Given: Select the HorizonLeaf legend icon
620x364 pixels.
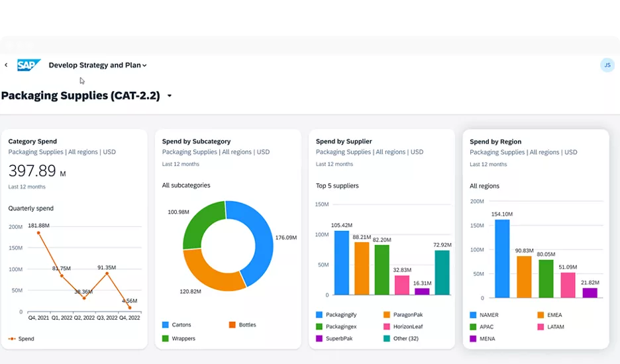Looking at the screenshot, I should (x=387, y=327).
